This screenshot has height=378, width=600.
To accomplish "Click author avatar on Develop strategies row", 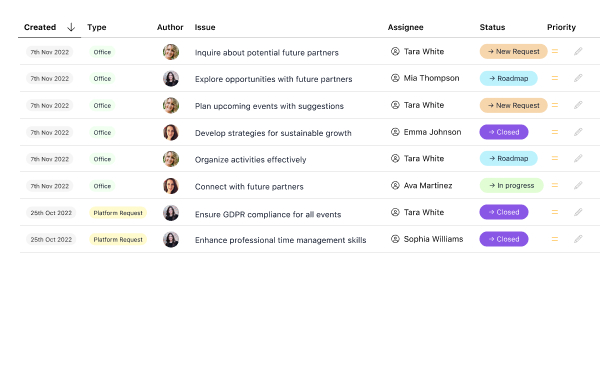I will 171,132.
